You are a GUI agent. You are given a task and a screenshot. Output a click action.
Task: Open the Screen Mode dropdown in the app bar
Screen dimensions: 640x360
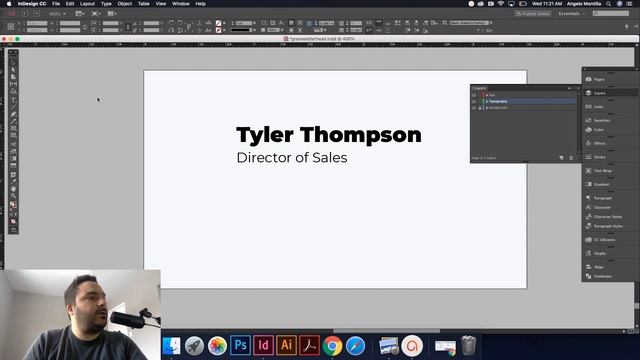[96, 13]
